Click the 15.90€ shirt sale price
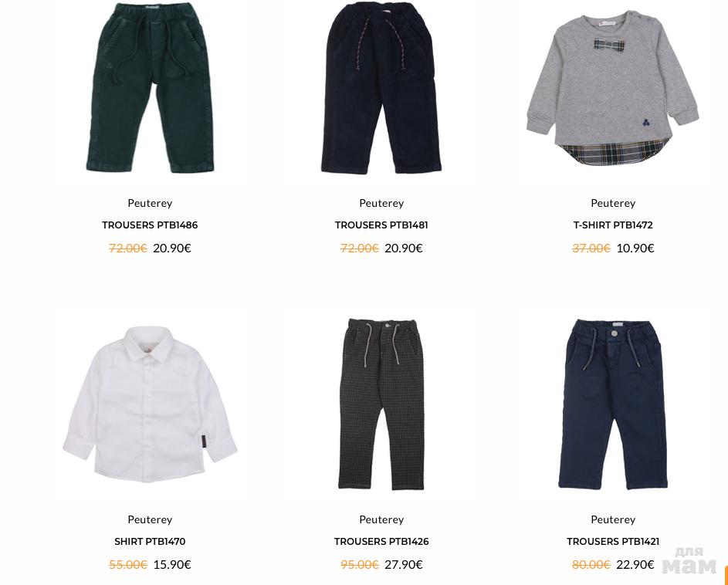This screenshot has width=728, height=585. click(x=172, y=565)
